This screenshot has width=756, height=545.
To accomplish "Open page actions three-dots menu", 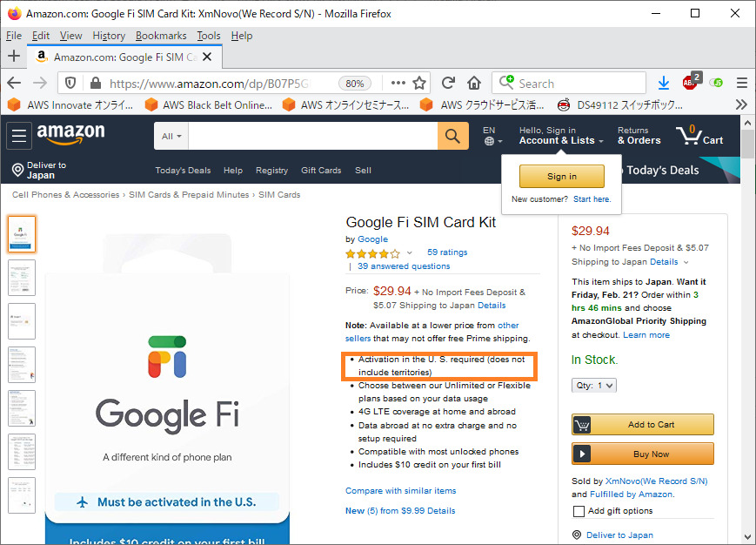I will [x=398, y=83].
